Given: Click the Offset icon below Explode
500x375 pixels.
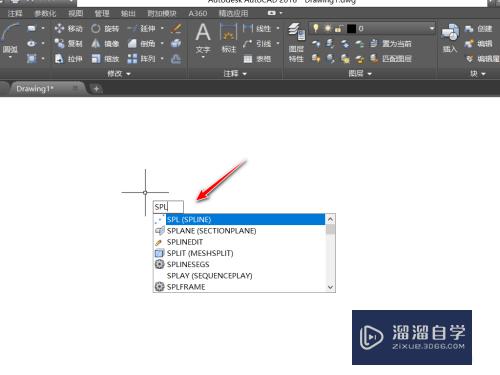Looking at the screenshot, I should [176, 59].
